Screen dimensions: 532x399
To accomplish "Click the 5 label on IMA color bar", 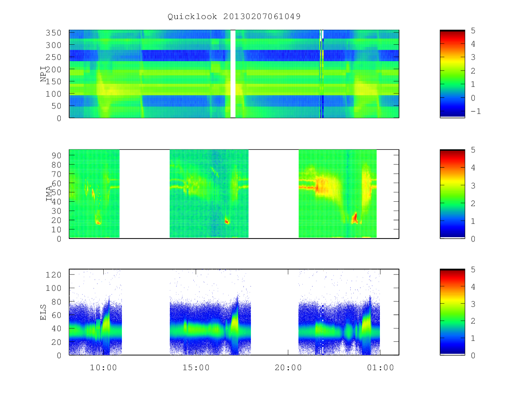I will point(473,150).
